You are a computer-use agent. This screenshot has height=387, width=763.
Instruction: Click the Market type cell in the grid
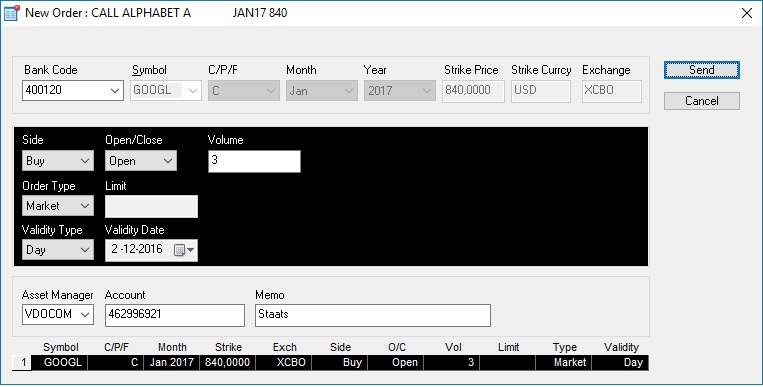[563, 363]
